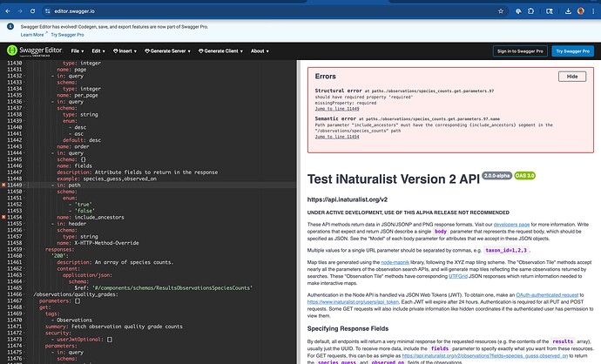The image size is (601, 364).
Task: Collapse the responses fold at line 11459
Action: (x=25, y=249)
